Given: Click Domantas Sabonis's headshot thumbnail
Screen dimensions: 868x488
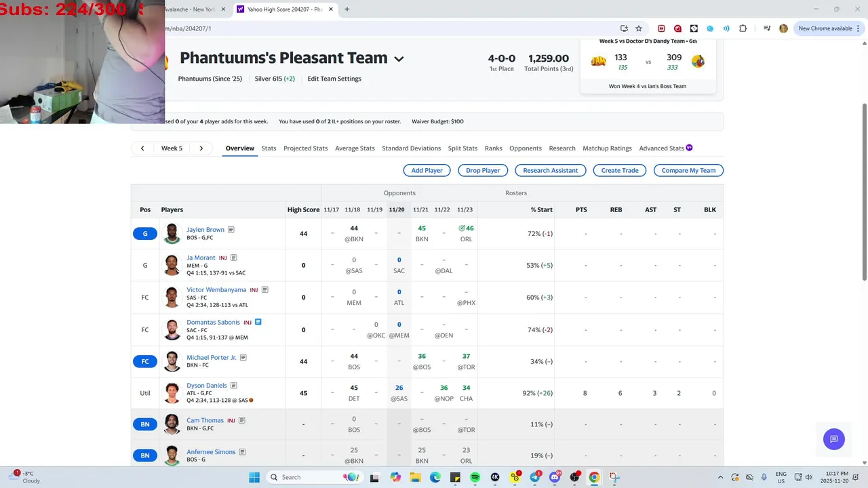Looking at the screenshot, I should point(172,329).
